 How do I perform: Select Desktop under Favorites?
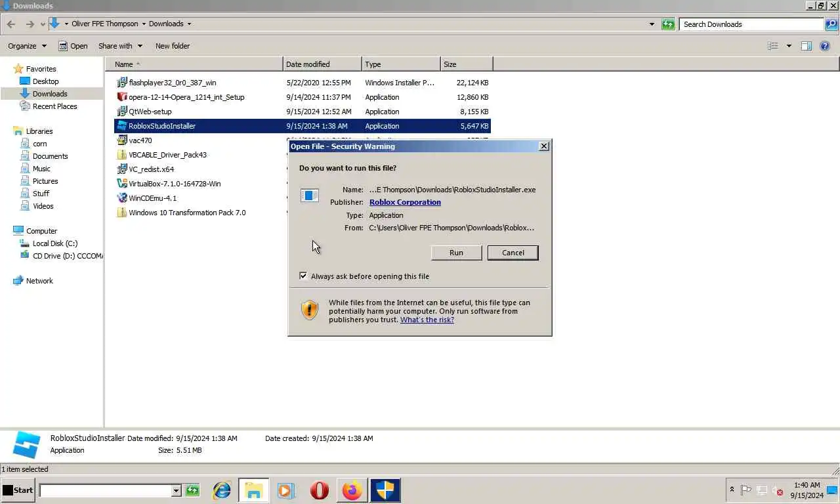[x=45, y=81]
